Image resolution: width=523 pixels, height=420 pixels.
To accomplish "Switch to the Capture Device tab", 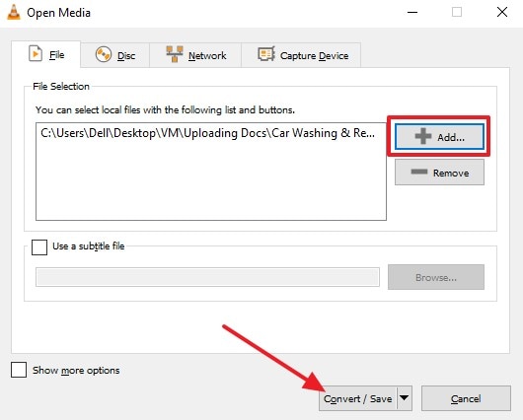I will click(x=301, y=55).
